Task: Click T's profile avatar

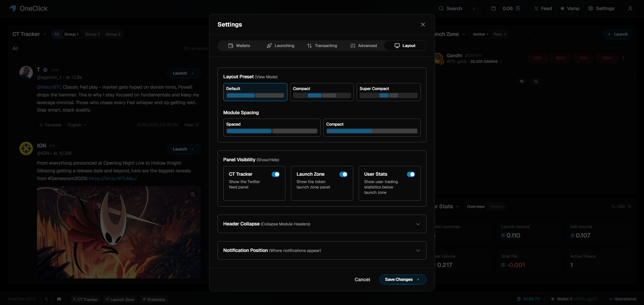Action: [26, 73]
